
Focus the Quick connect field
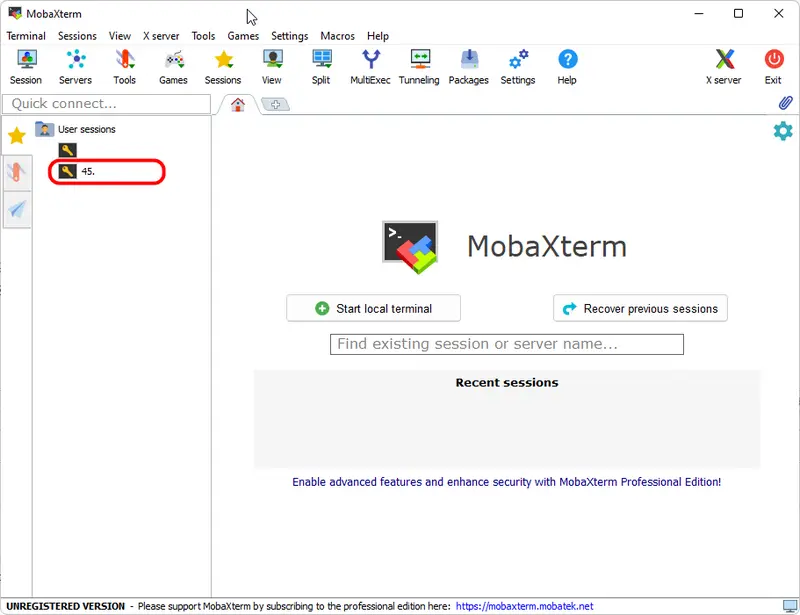pos(107,104)
